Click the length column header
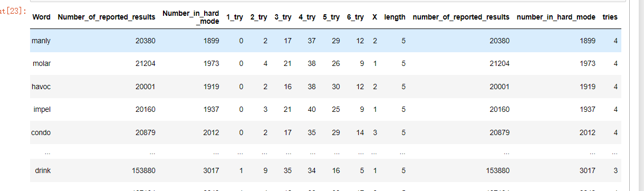Image resolution: width=644 pixels, height=191 pixels. tap(395, 17)
